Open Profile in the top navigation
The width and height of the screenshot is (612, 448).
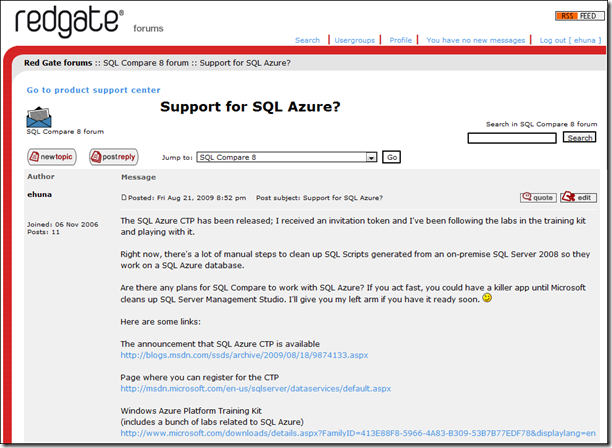[400, 40]
